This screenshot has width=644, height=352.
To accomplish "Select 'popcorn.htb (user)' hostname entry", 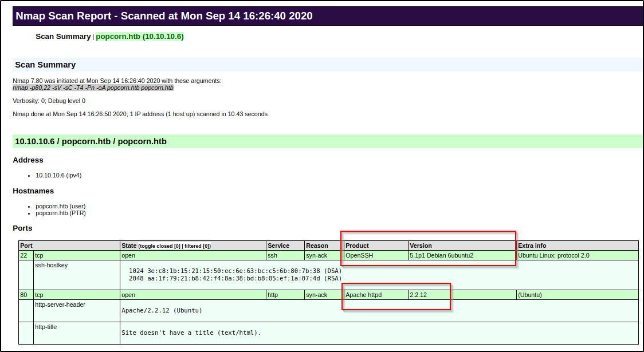I will click(x=60, y=207).
